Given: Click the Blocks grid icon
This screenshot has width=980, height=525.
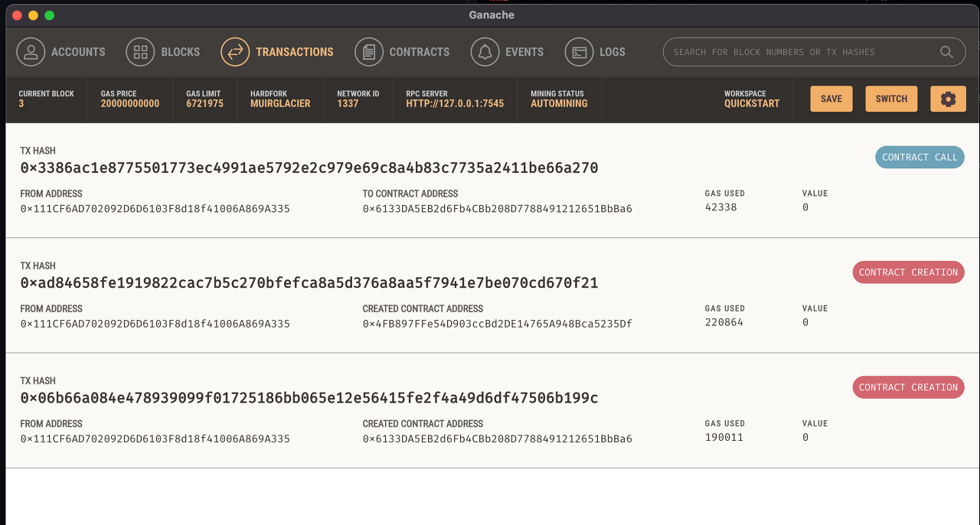Looking at the screenshot, I should [x=140, y=52].
